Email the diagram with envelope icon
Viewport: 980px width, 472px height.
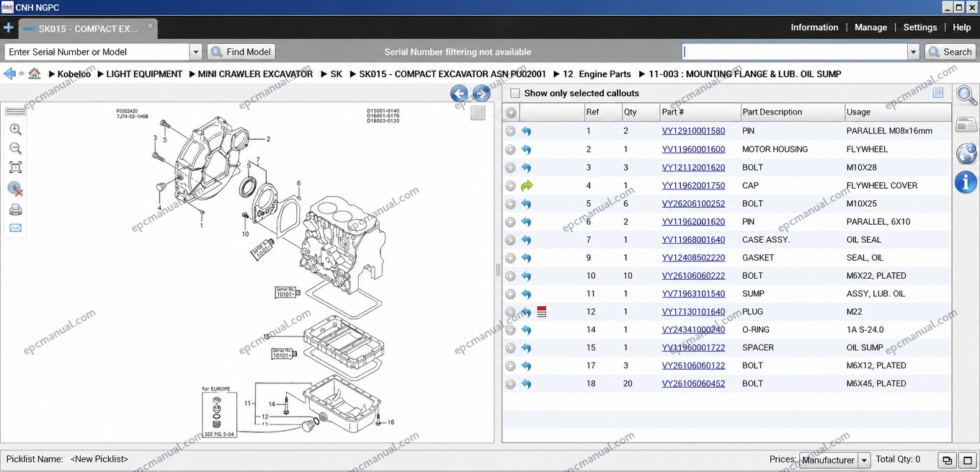pos(15,228)
